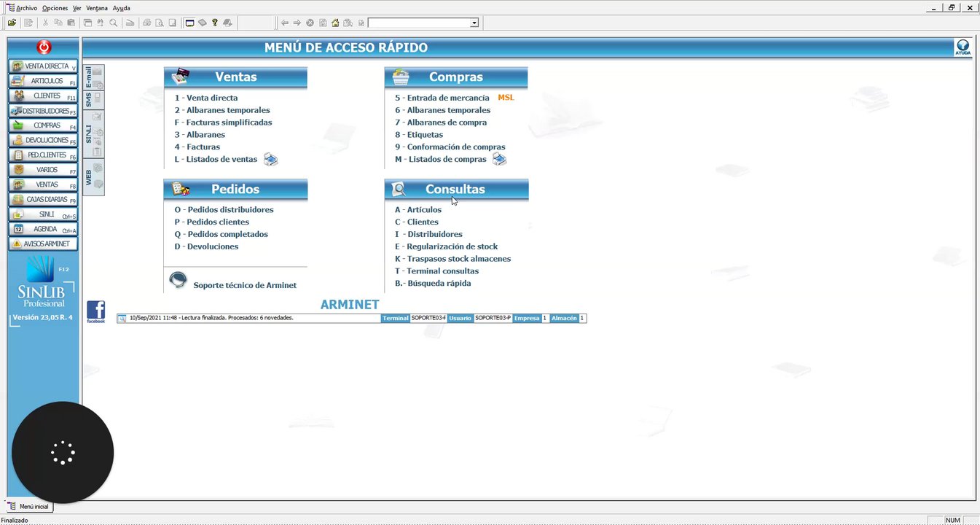Click the monitor screen toolbar icon
The height and width of the screenshot is (525, 980).
point(190,23)
